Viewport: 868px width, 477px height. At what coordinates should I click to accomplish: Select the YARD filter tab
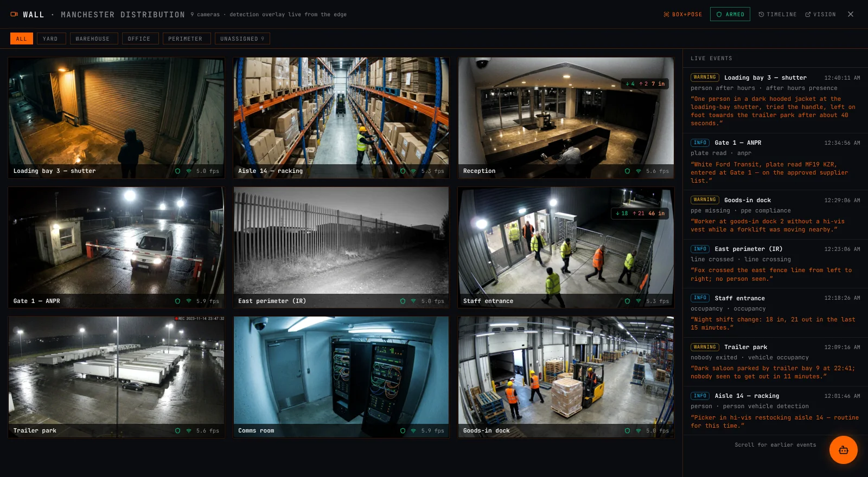point(51,38)
